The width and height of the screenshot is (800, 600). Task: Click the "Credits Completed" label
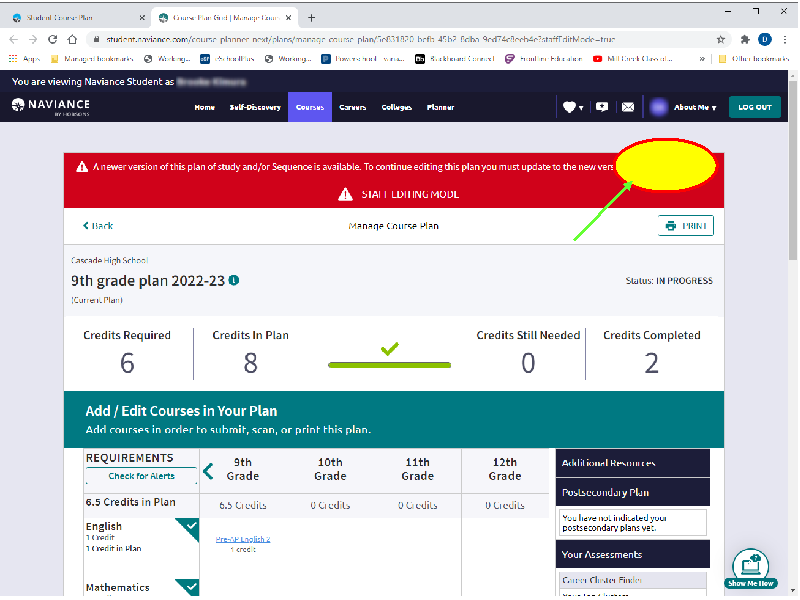click(652, 335)
